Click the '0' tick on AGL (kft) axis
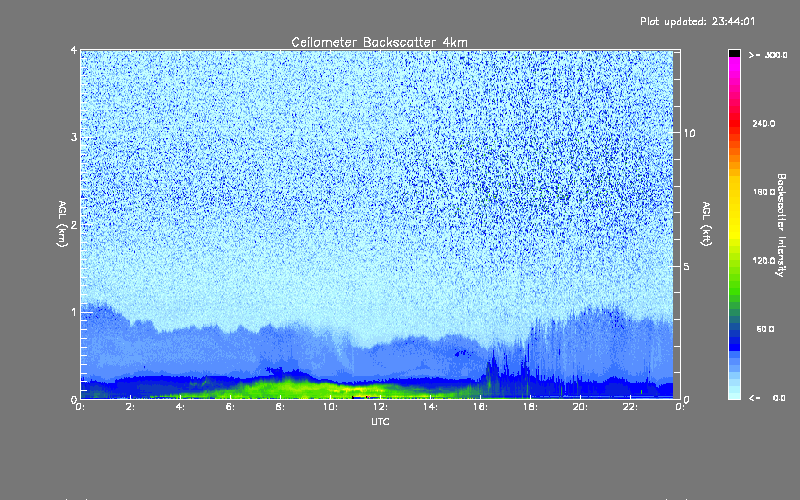800x500 pixels. (x=687, y=399)
